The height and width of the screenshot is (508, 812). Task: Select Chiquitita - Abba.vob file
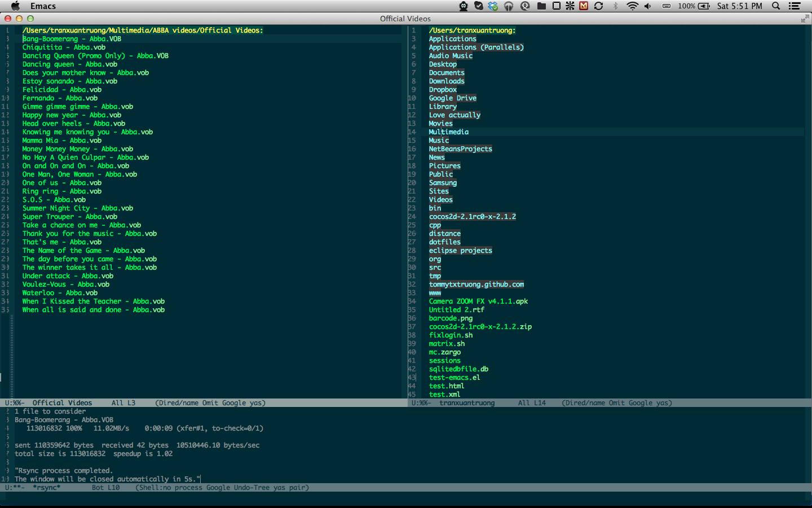(x=64, y=47)
